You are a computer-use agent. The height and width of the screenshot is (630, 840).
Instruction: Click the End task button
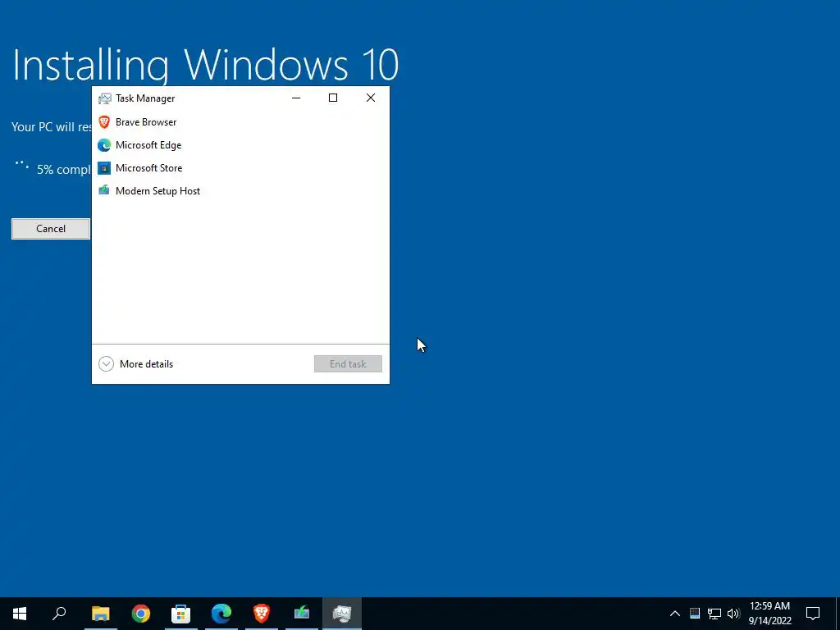point(348,363)
